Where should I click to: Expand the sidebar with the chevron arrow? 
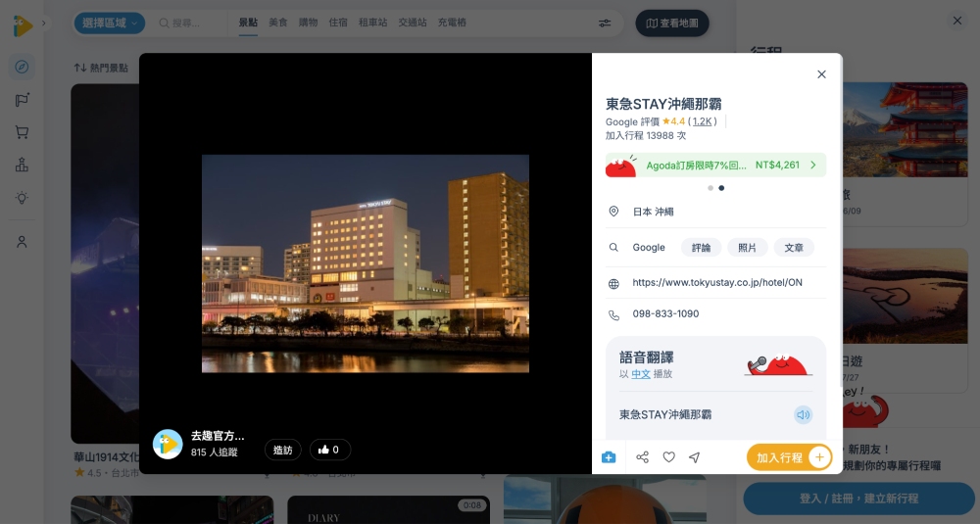tap(44, 24)
